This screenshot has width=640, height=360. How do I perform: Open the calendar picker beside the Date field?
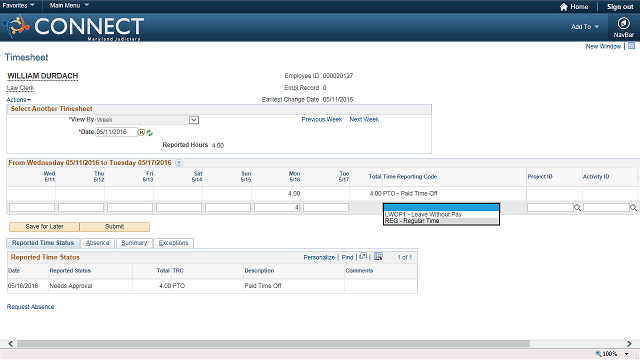[141, 132]
